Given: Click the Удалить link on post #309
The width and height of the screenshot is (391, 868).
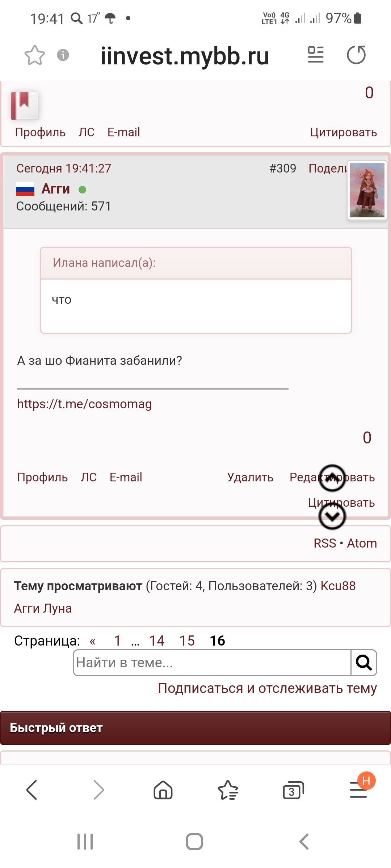Looking at the screenshot, I should point(250,477).
